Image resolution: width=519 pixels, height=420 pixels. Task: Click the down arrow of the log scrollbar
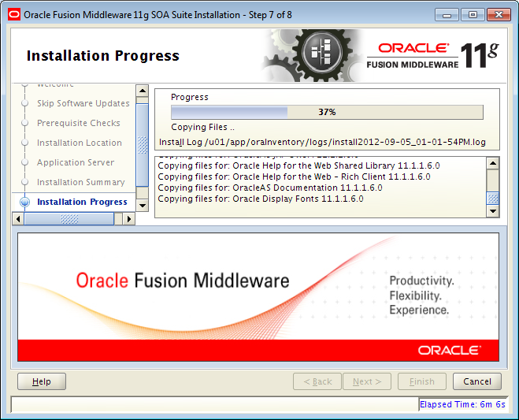493,211
